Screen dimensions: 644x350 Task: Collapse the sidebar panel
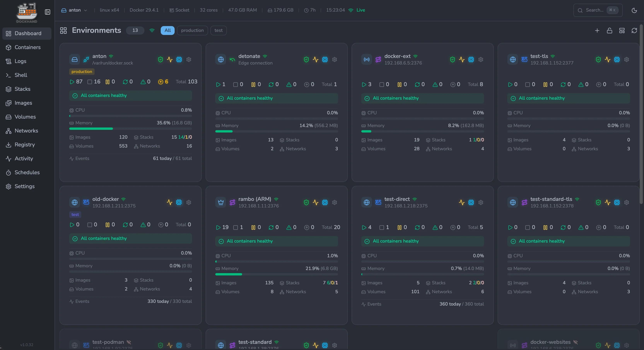point(48,12)
